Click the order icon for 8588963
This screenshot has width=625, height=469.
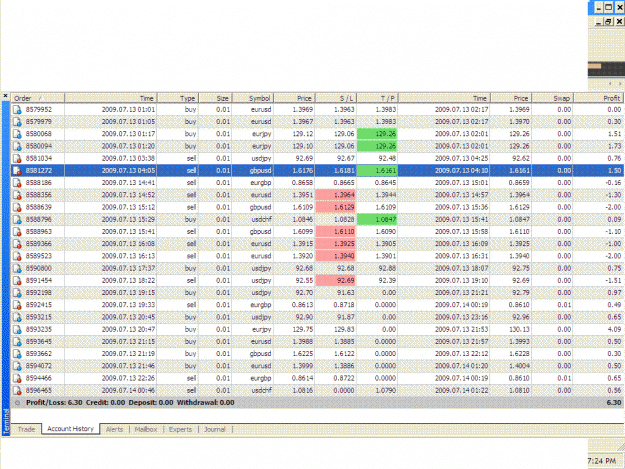(17, 232)
